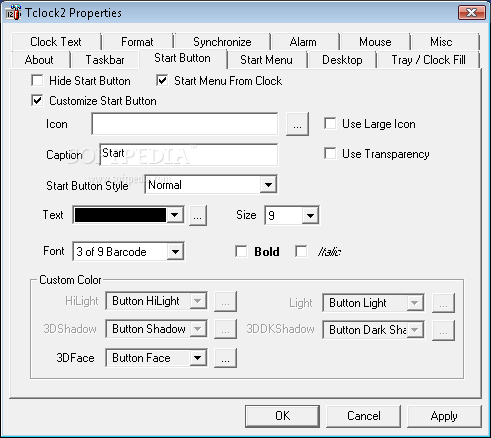Screen dimensions: 491x438
Task: Click the Start Button tab
Action: (x=182, y=58)
